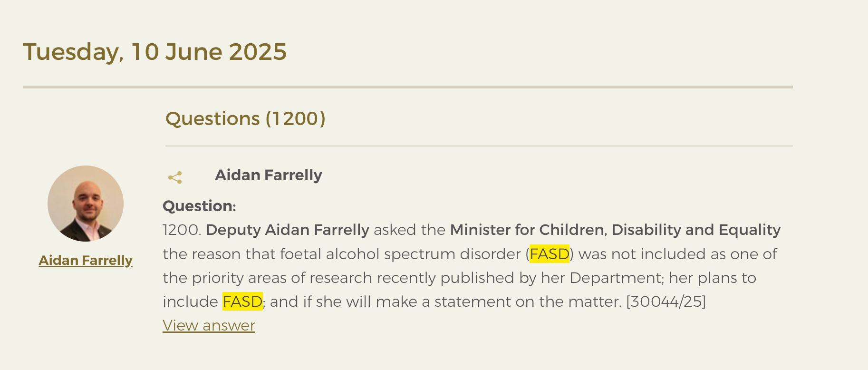Follow the underlined Aidan Farrelly link below photo
868x370 pixels.
coord(86,261)
